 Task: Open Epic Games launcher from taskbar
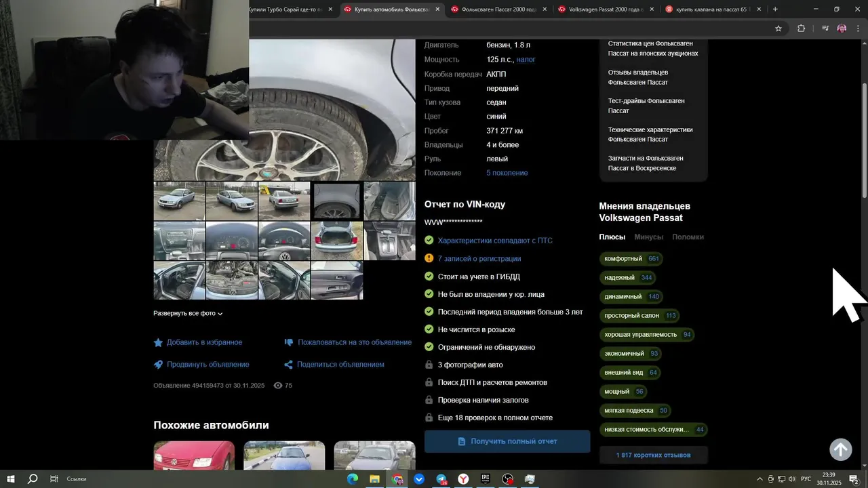(x=486, y=479)
